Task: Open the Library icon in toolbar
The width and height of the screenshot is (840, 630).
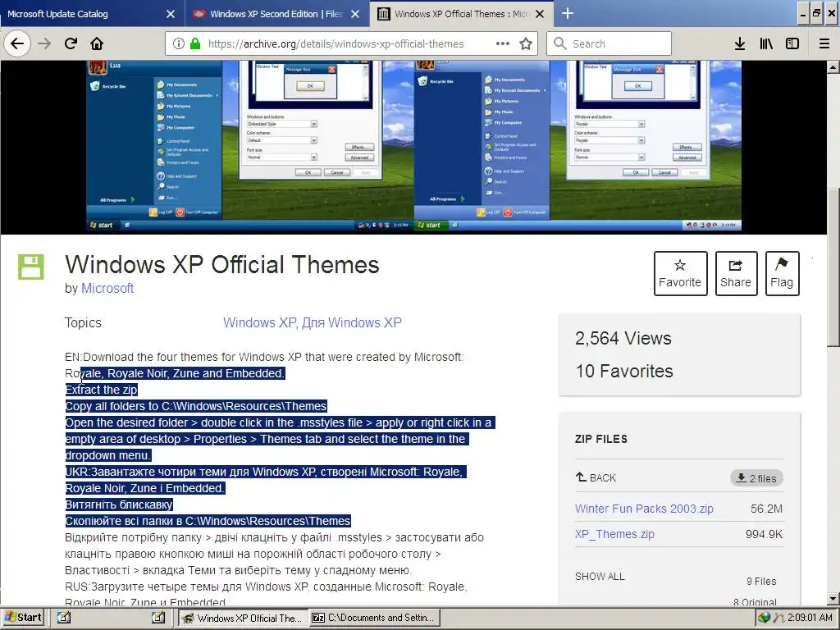Action: pos(766,44)
